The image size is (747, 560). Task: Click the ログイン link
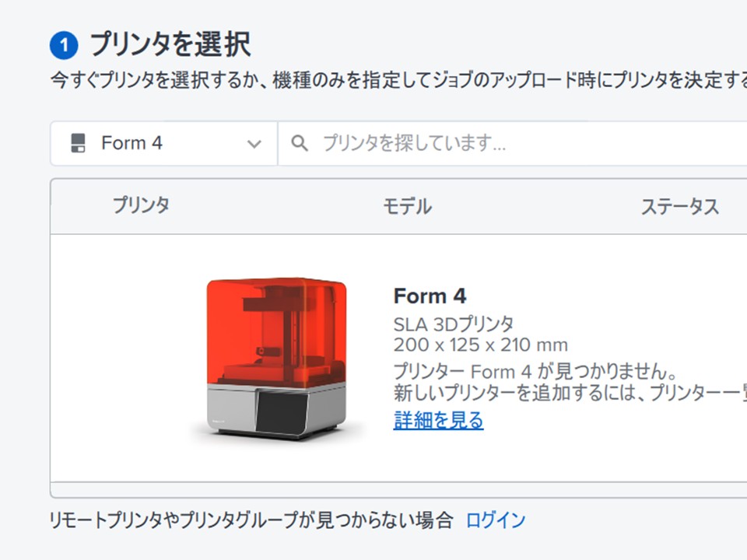(x=496, y=520)
